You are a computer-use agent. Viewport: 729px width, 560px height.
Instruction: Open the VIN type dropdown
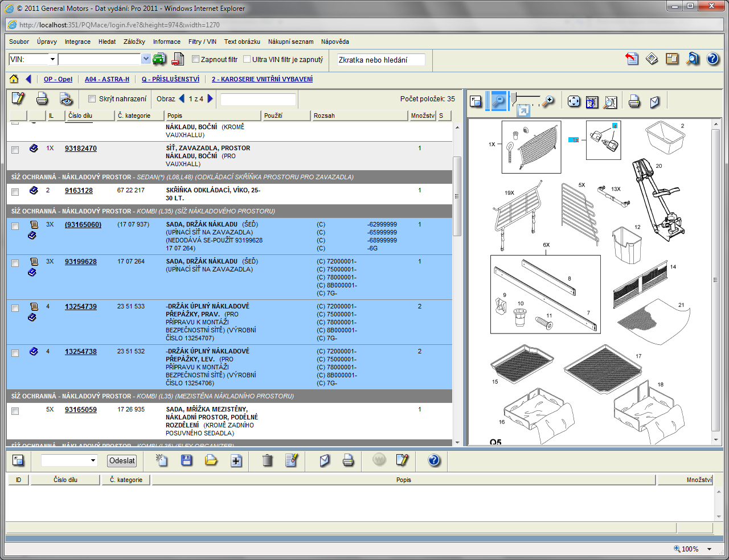coord(52,59)
